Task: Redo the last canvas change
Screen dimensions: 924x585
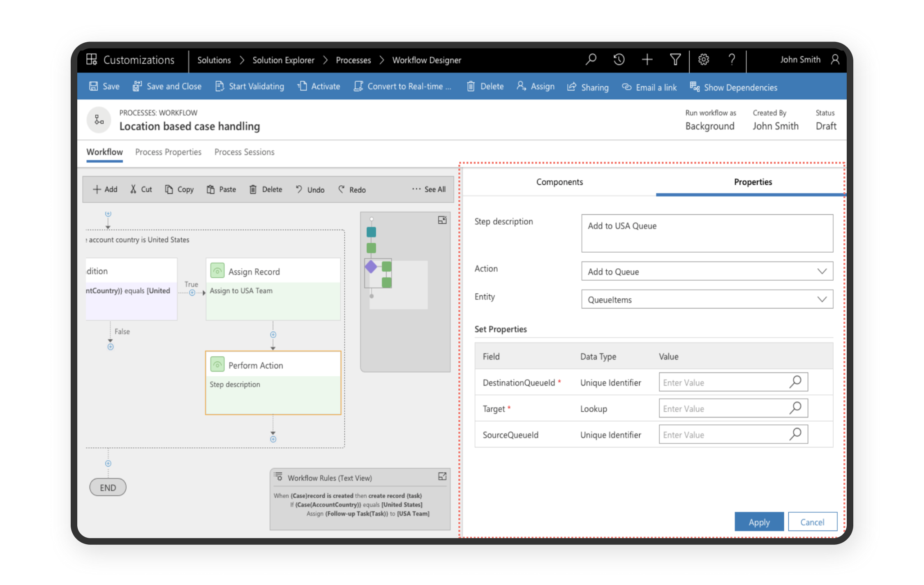Action: (x=352, y=189)
